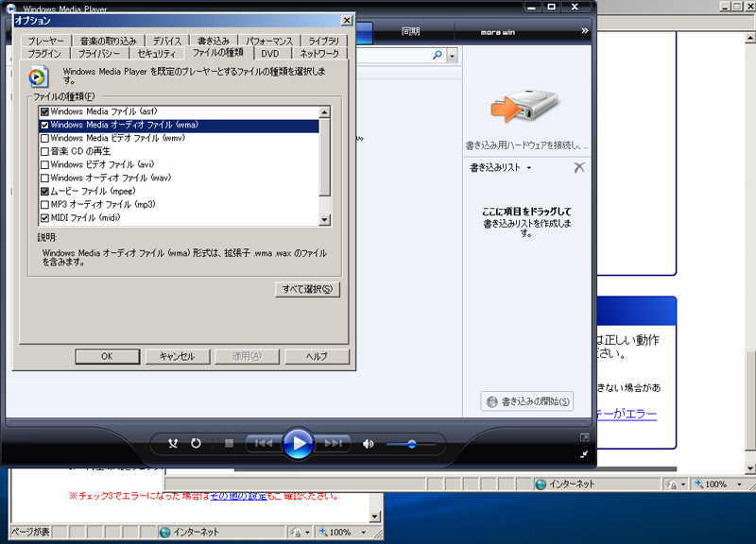This screenshot has height=544, width=756.
Task: Click the burn hardware drive icon
Action: tap(524, 106)
